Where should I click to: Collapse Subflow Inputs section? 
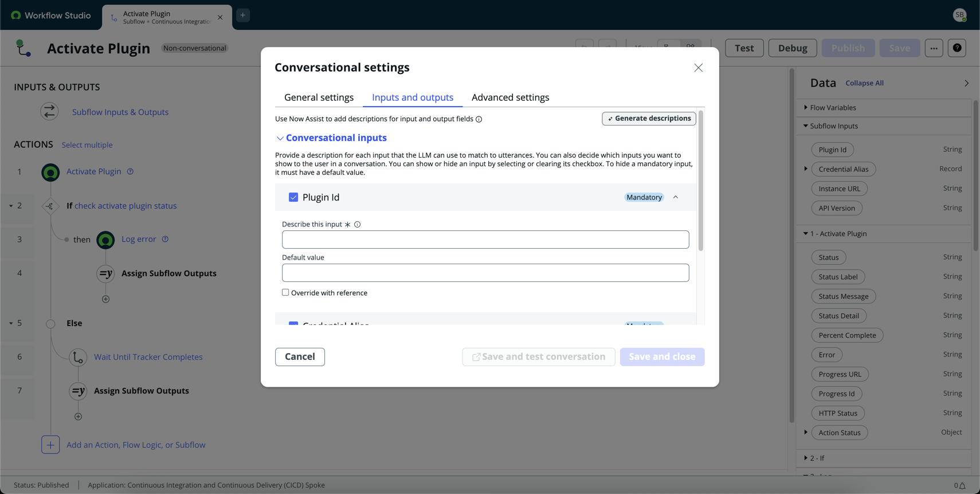[x=805, y=126]
